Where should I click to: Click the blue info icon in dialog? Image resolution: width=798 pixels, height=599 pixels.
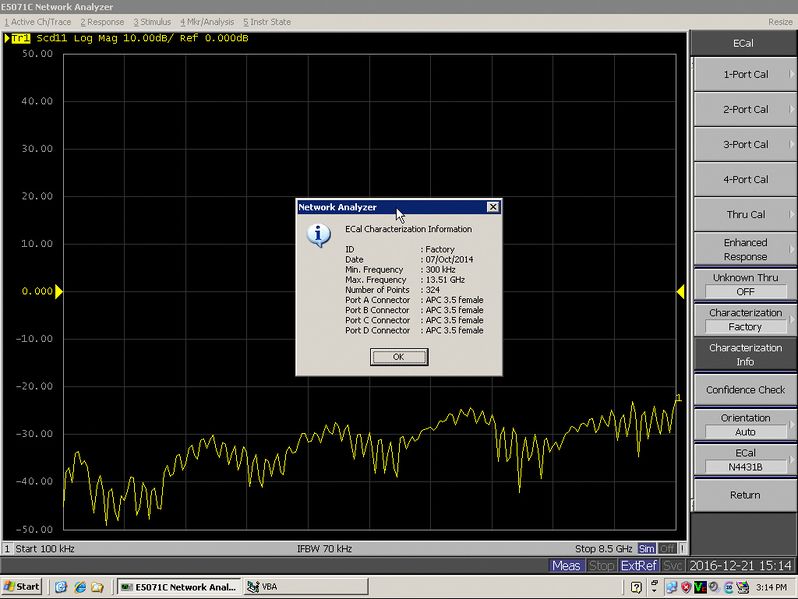click(x=318, y=235)
